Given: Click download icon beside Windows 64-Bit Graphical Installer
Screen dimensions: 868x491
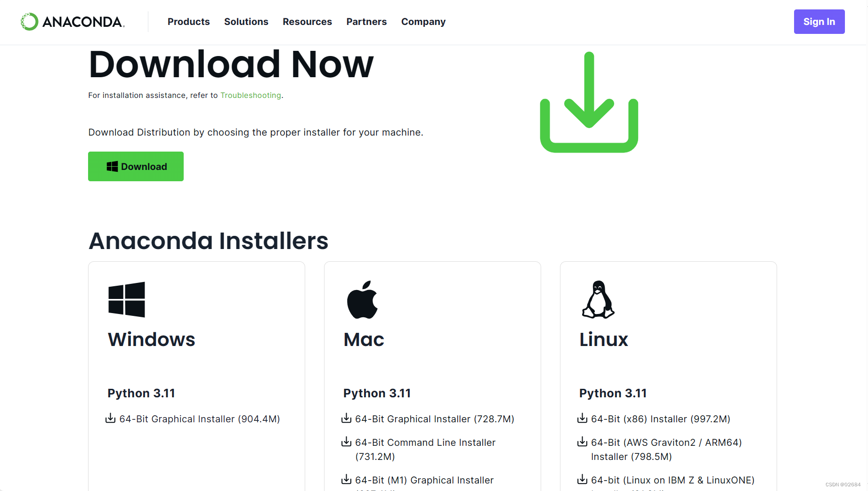Looking at the screenshot, I should click(x=110, y=418).
